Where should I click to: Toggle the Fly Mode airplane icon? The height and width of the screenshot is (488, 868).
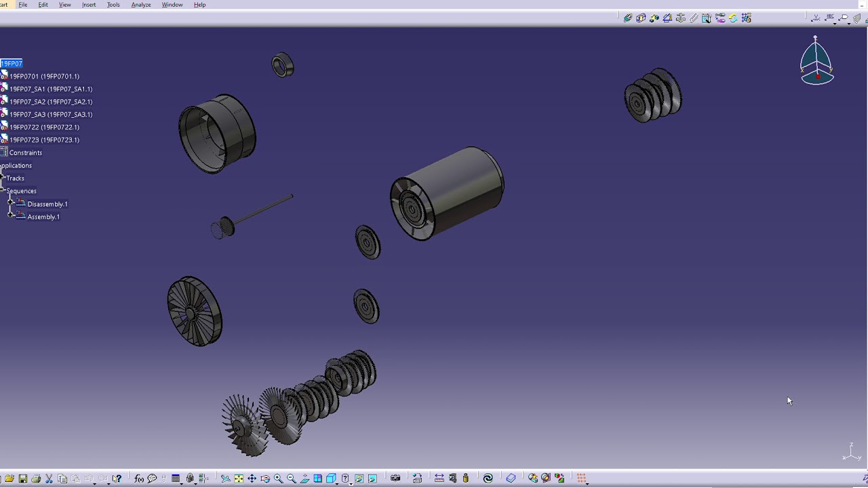[225, 479]
